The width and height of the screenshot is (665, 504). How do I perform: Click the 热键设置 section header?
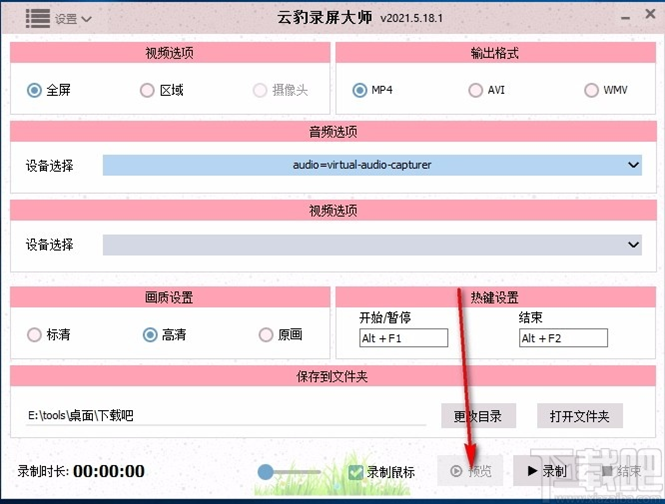tap(495, 297)
